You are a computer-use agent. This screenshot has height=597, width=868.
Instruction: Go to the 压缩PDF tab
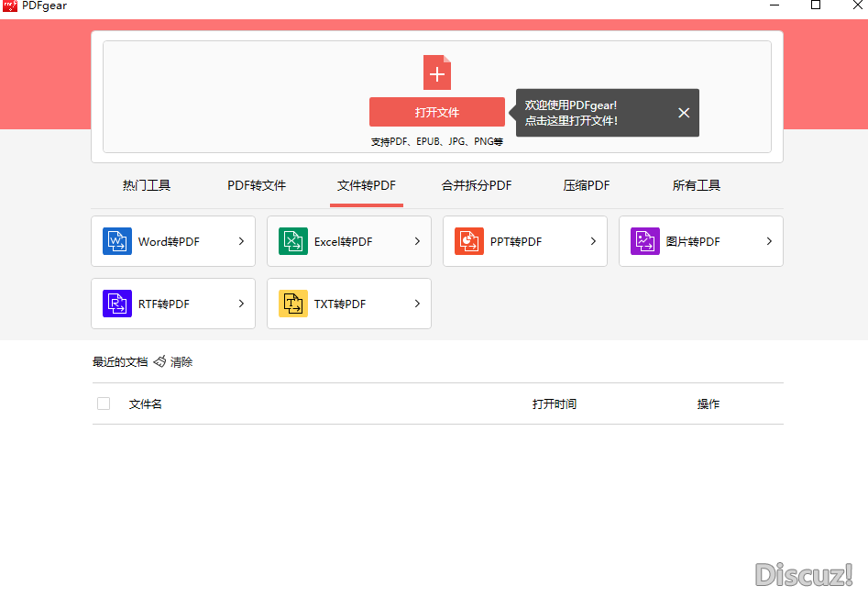[x=587, y=185]
